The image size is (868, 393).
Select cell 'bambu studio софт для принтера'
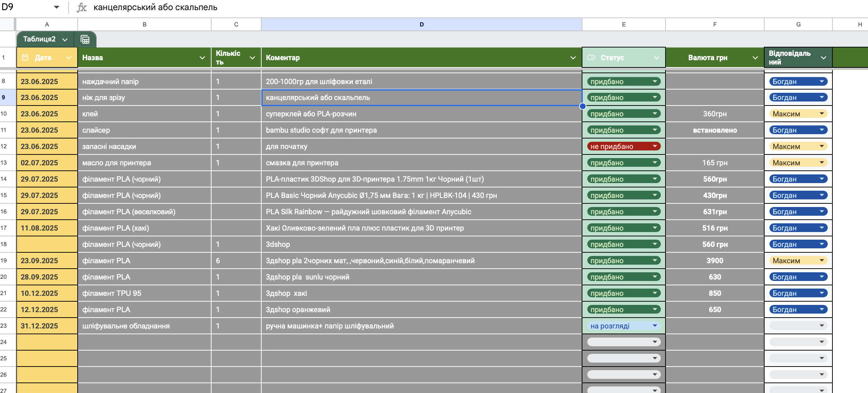(422, 130)
